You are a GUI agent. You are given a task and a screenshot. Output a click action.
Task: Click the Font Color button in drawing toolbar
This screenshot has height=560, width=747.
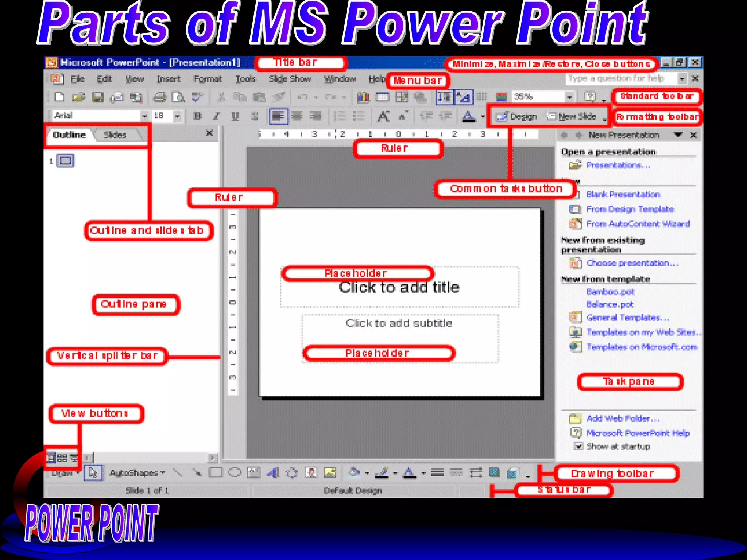[410, 473]
